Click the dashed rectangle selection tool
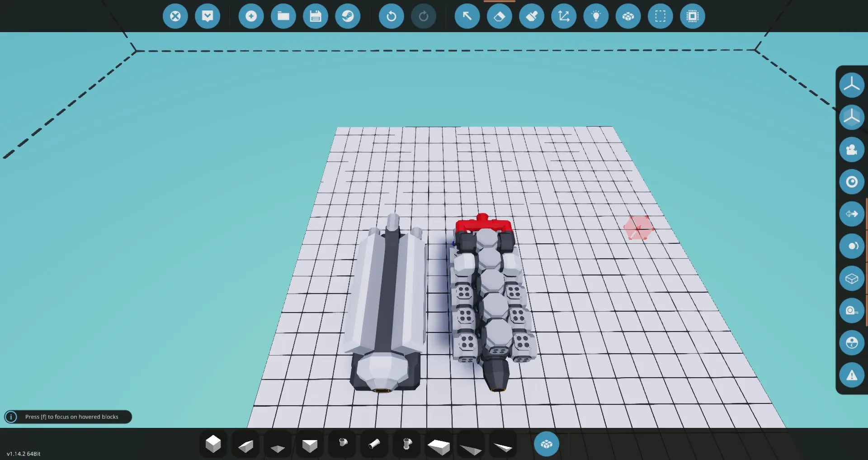This screenshot has height=460, width=868. (660, 16)
